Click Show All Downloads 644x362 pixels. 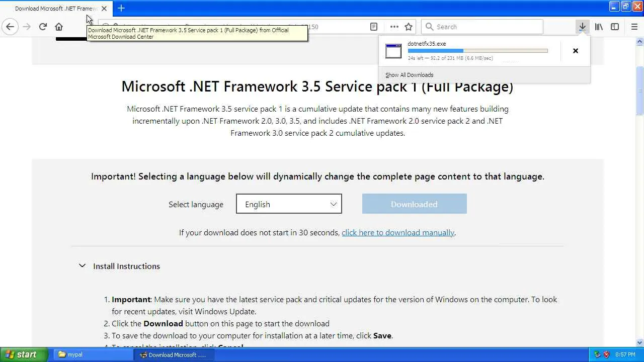[409, 75]
